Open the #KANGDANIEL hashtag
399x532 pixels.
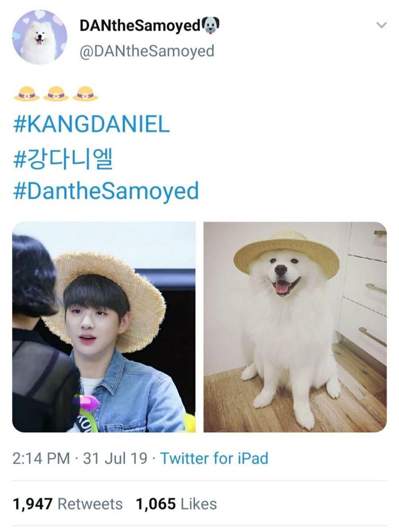point(91,125)
